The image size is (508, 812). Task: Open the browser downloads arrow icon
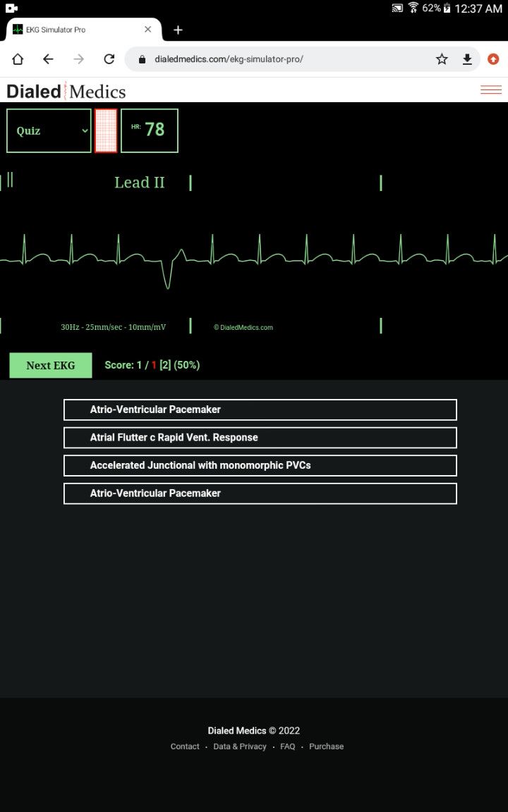coord(467,59)
